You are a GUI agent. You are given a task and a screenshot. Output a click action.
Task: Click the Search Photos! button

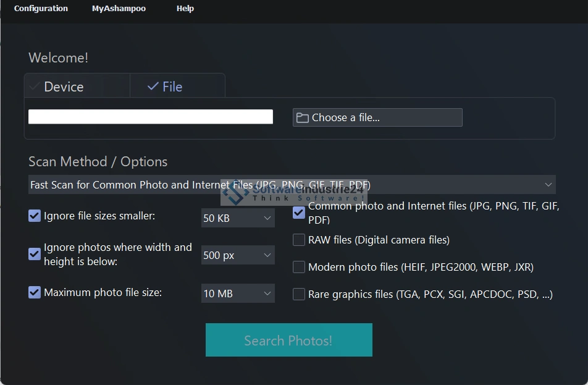(x=288, y=340)
